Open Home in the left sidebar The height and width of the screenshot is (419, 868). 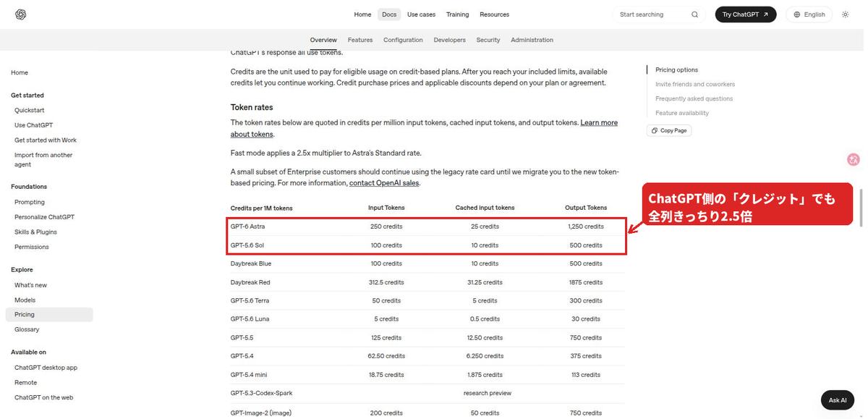click(x=20, y=72)
